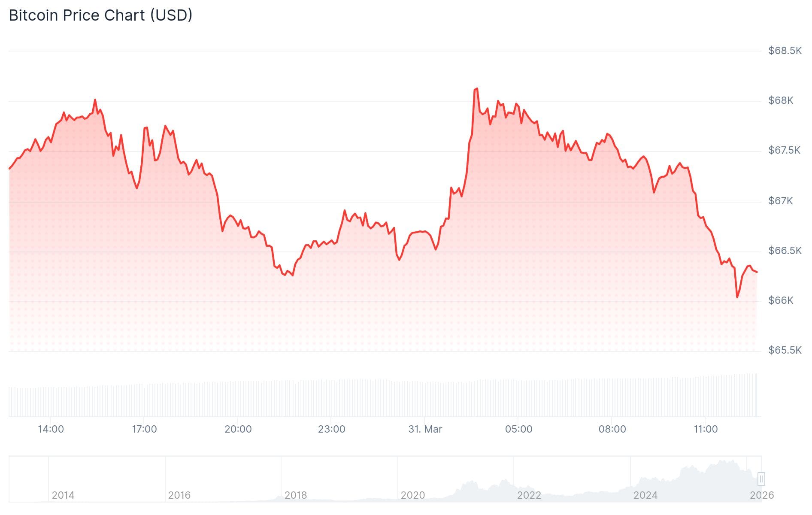Click the $66.5K price axis label

[x=785, y=251]
